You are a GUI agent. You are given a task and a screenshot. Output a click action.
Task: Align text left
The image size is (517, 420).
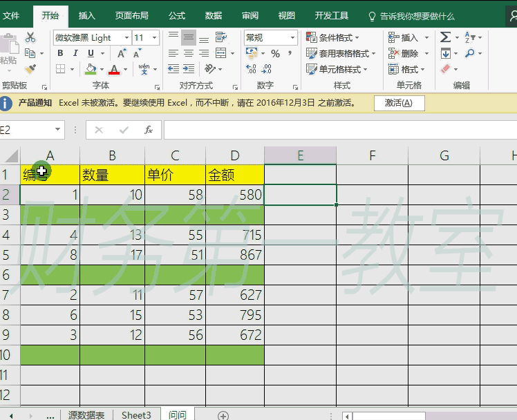pos(173,53)
